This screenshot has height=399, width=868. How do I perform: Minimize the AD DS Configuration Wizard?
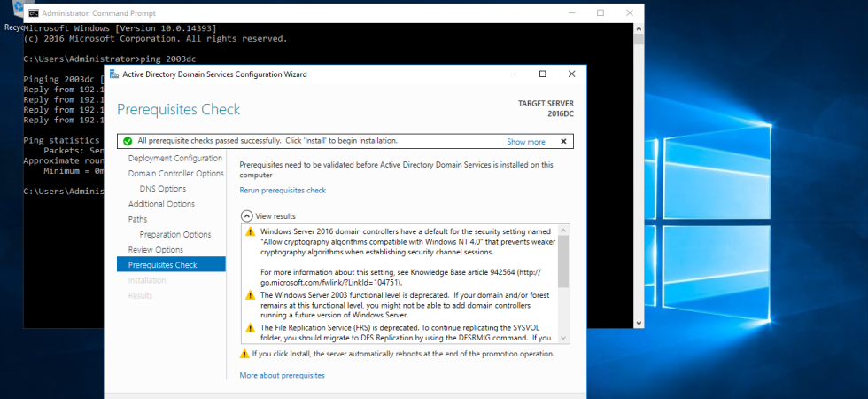point(515,74)
